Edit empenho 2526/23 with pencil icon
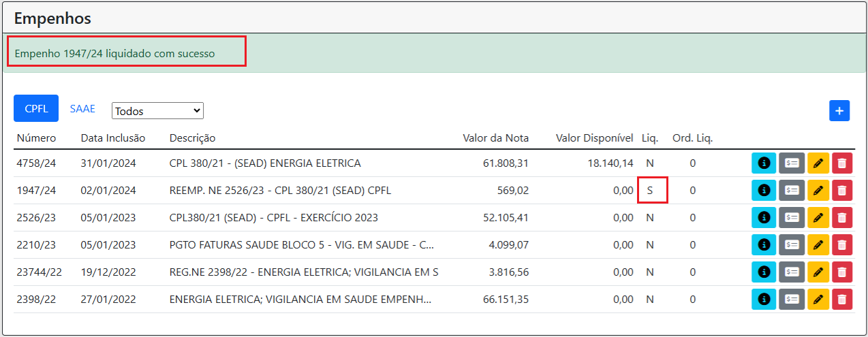The height and width of the screenshot is (337, 868). coord(818,218)
